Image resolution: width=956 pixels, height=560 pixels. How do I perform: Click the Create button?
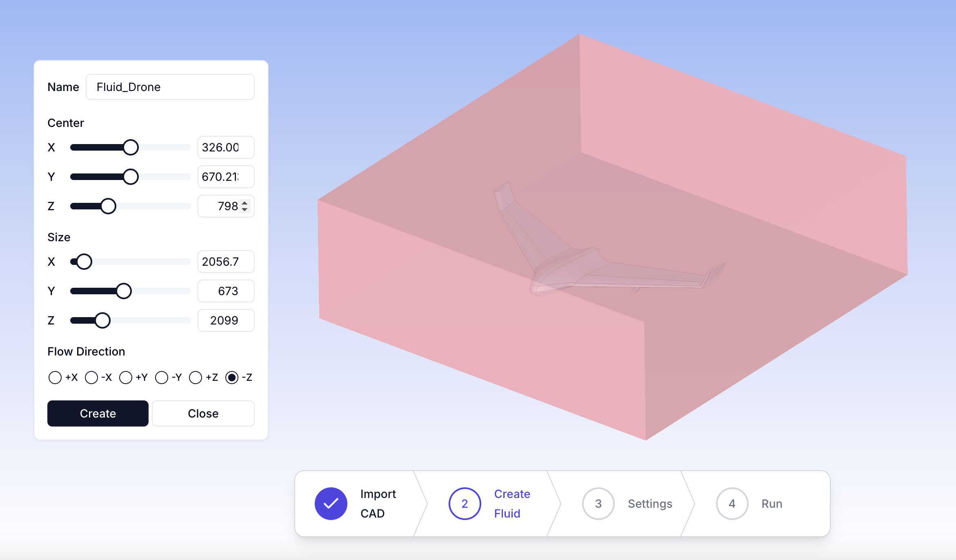click(x=98, y=413)
